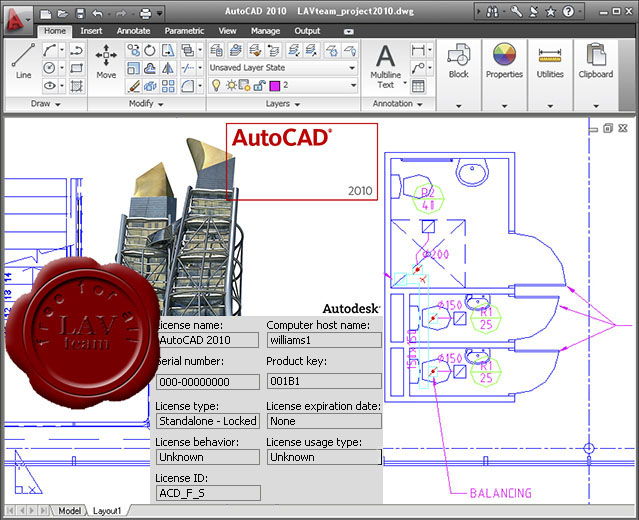
Task: Open the Help question mark icon
Action: point(568,12)
